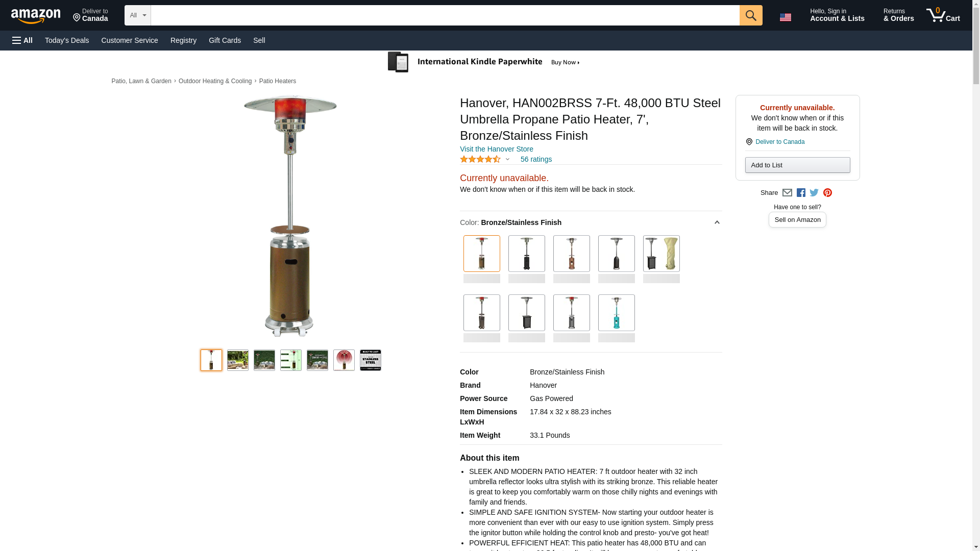This screenshot has height=551, width=980.
Task: Share product on Pinterest icon
Action: [x=827, y=193]
